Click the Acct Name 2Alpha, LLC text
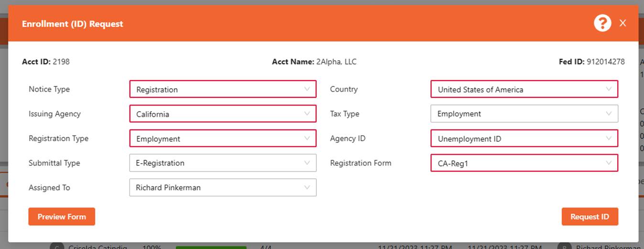 coord(336,62)
